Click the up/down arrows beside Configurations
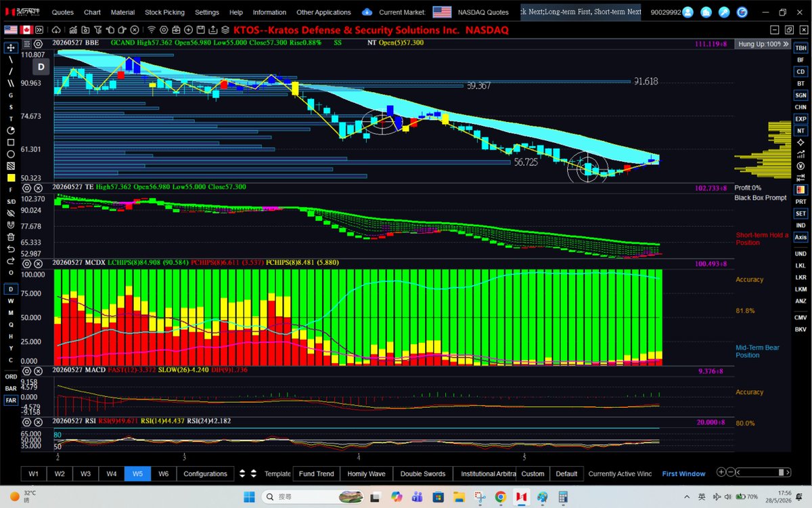Viewport: 812px width, 508px height. tap(248, 473)
